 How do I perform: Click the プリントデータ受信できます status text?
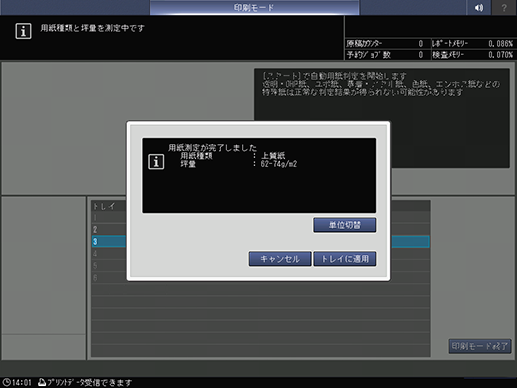click(89, 382)
